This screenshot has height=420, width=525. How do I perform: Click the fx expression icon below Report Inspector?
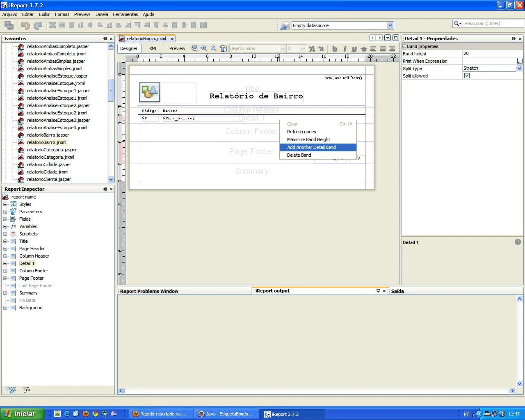coord(27,390)
